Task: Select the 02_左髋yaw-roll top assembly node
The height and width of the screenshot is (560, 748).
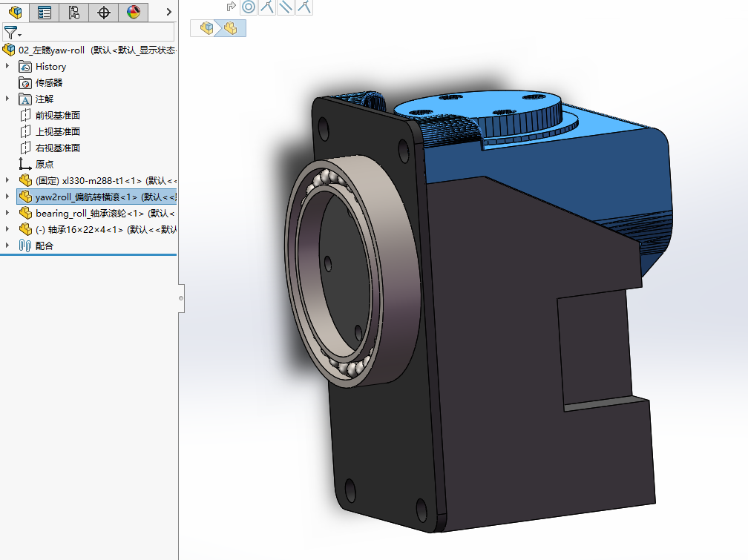Action: tap(97, 50)
